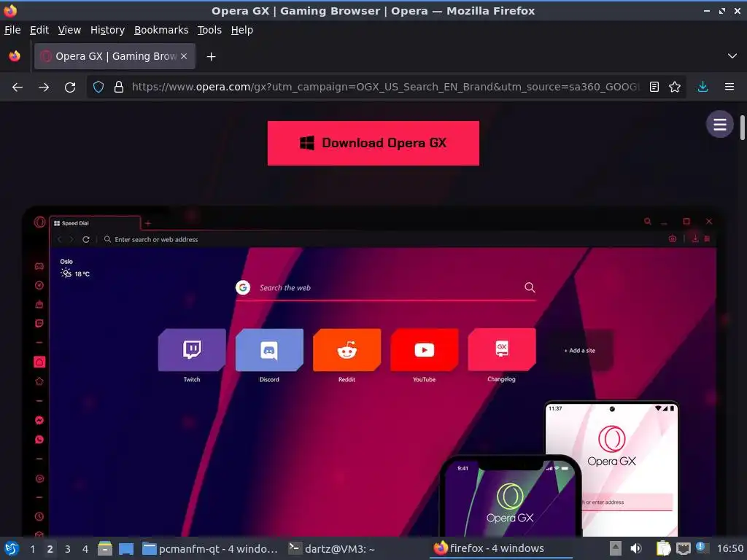Open the Help menu
Screen dimensions: 747x560
tap(242, 30)
